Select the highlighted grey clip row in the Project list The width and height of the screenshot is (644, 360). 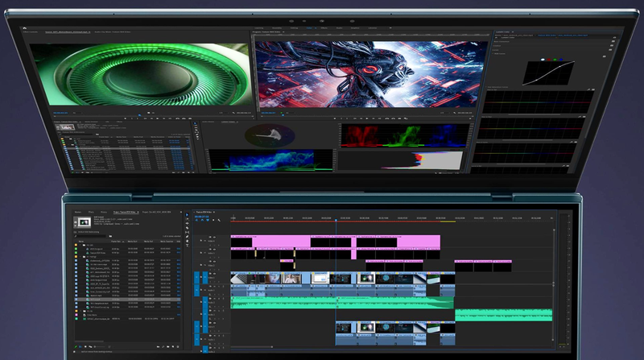(x=127, y=299)
